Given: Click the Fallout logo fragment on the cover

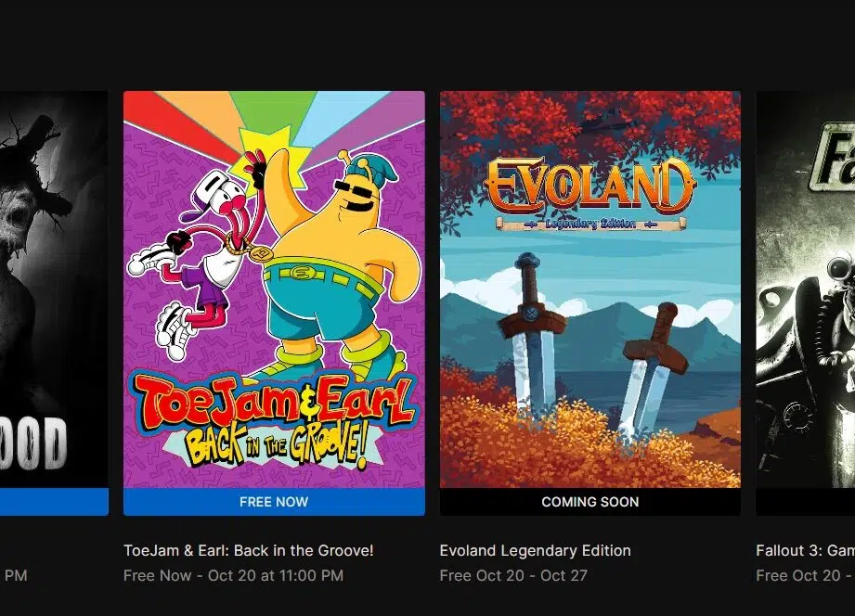Looking at the screenshot, I should point(832,157).
